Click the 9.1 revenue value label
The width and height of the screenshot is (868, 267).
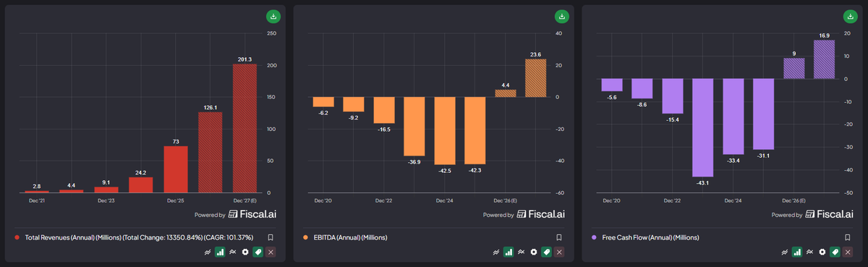pyautogui.click(x=106, y=182)
